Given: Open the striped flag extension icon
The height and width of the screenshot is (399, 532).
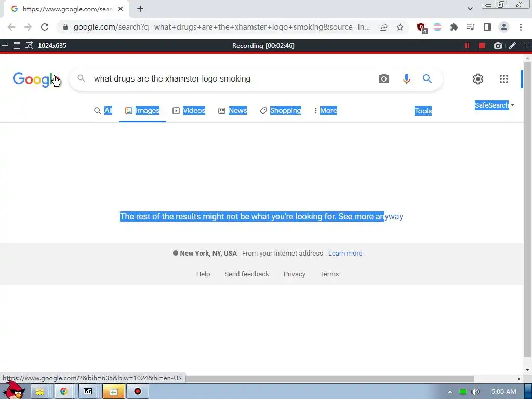Looking at the screenshot, I should [x=437, y=27].
